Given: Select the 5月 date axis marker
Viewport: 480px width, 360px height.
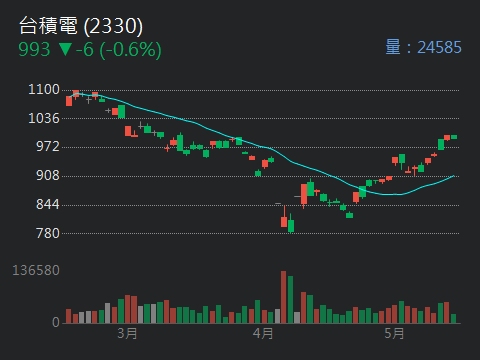Looking at the screenshot, I should [394, 333].
